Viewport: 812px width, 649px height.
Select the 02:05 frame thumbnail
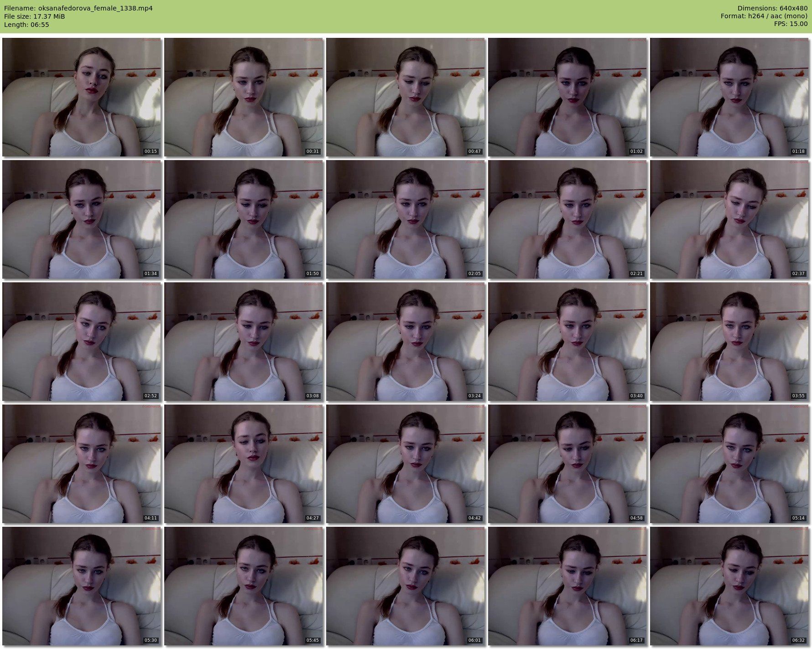(406, 219)
